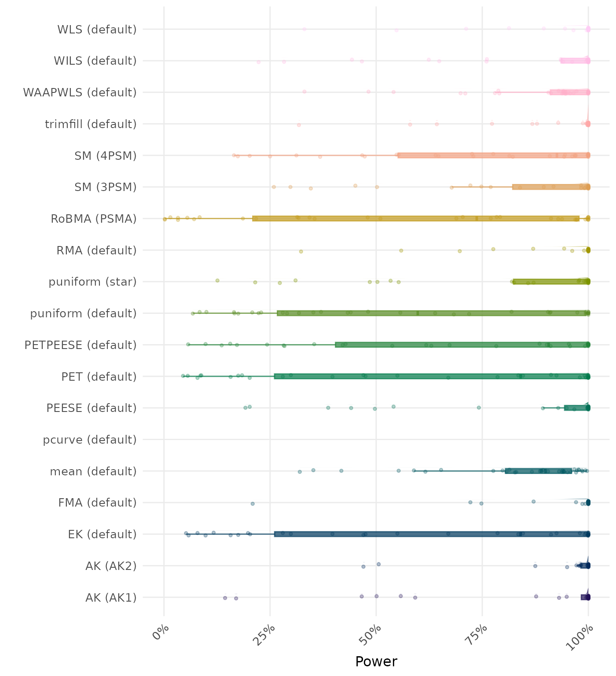Select the "RoBMA (PSMA)" axis label
Screen dimensions: 616x676
click(x=94, y=219)
